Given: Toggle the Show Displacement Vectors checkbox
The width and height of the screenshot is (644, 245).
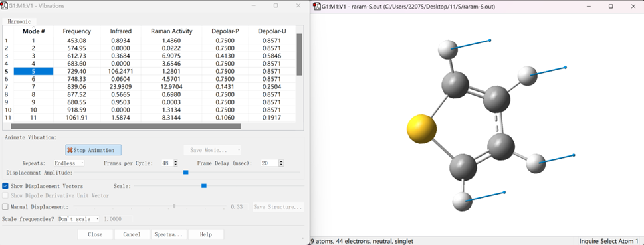Looking at the screenshot, I should pyautogui.click(x=5, y=186).
